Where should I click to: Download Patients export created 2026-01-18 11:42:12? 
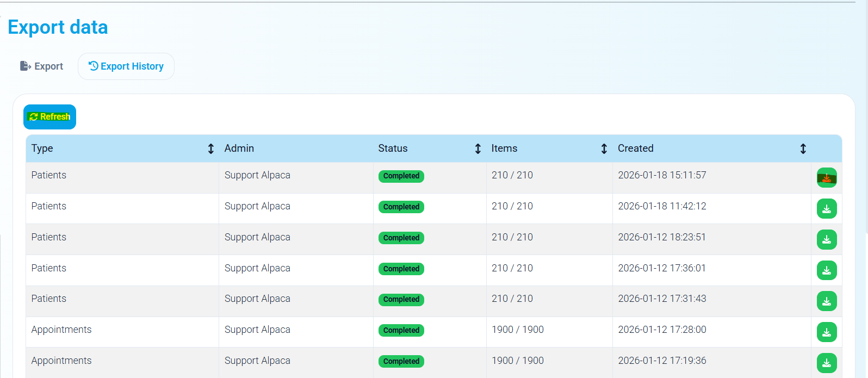[826, 209]
